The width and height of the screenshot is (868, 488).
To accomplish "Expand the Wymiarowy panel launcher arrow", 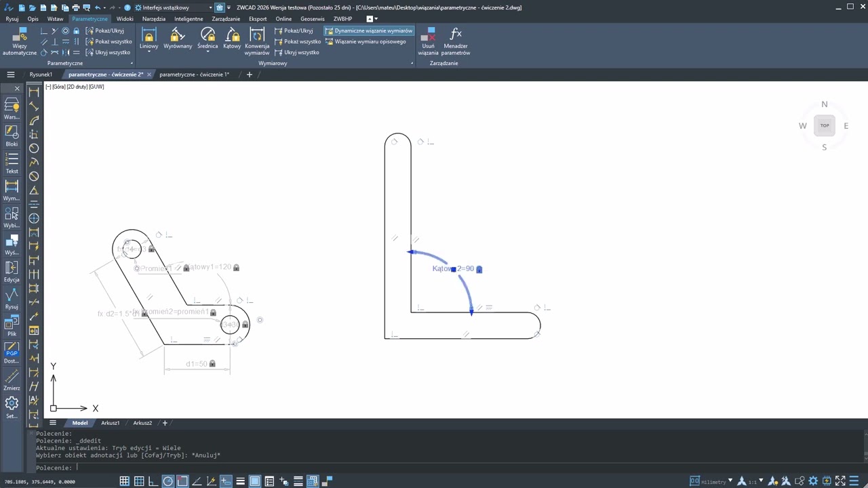I will point(412,63).
